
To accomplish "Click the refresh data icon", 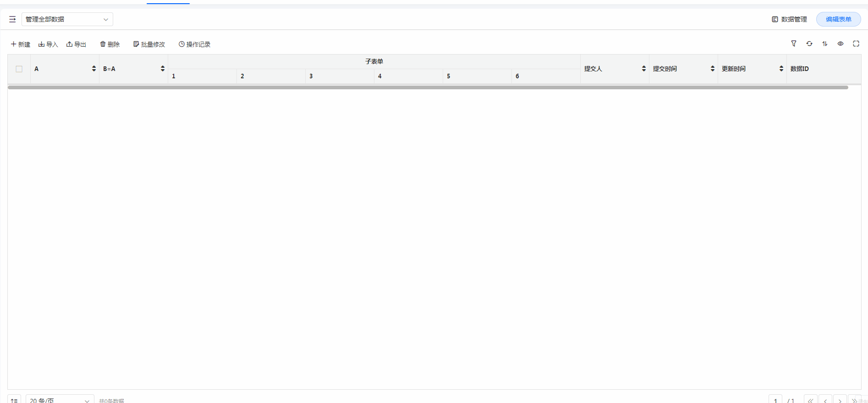I will 809,44.
